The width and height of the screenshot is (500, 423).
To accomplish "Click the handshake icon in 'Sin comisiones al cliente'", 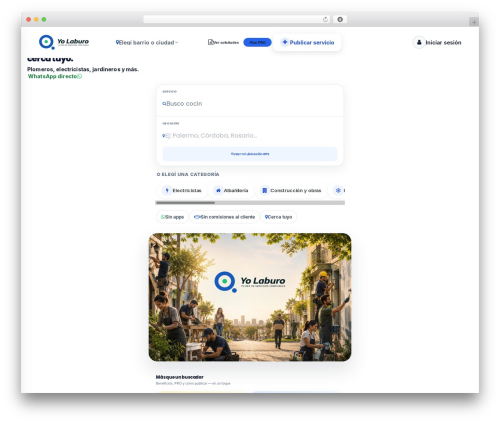I will coord(197,217).
